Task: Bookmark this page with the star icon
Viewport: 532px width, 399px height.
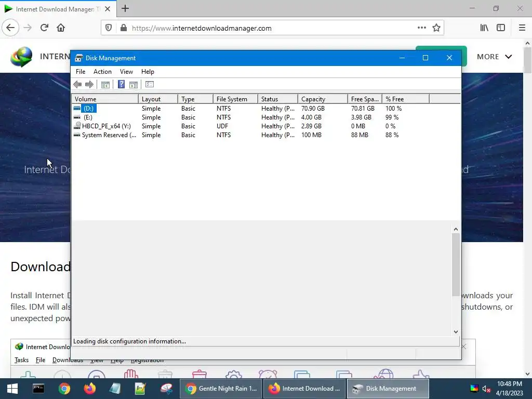Action: [x=436, y=28]
